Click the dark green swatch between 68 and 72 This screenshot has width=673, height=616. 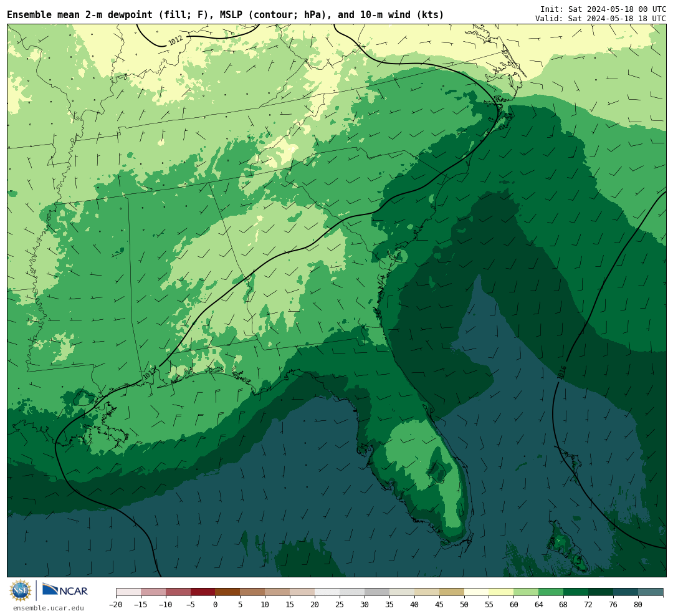(x=576, y=592)
